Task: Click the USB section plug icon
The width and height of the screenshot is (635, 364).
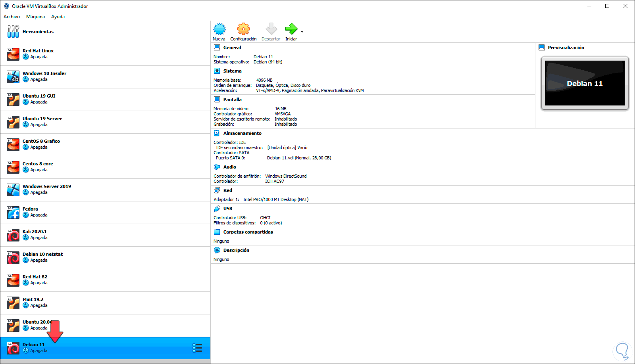Action: point(217,209)
